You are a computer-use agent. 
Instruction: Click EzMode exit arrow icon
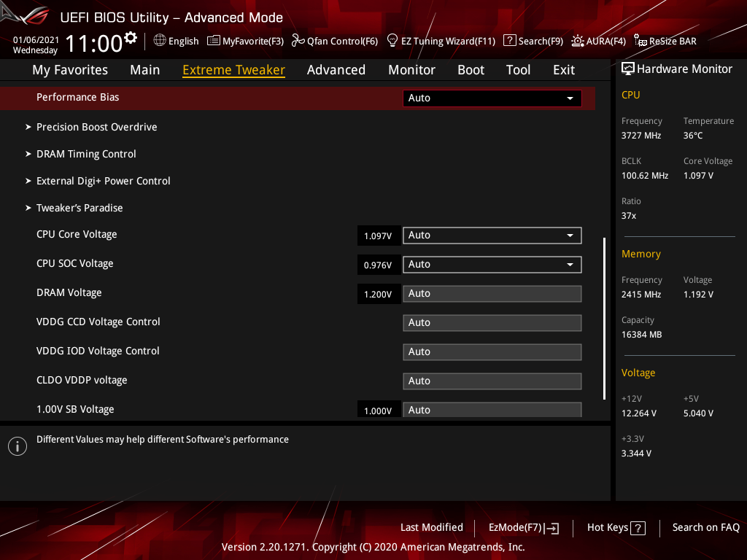coord(551,528)
